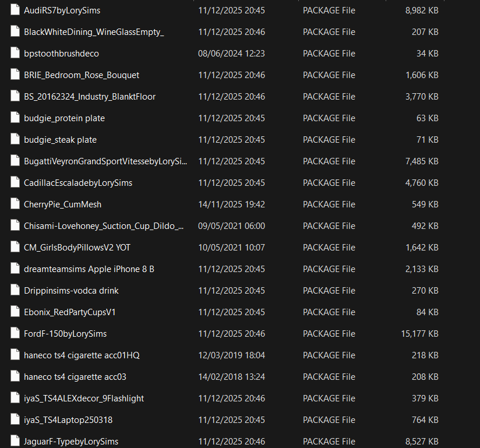Click the 218 KB size cell
480x448 pixels.
tap(425, 355)
